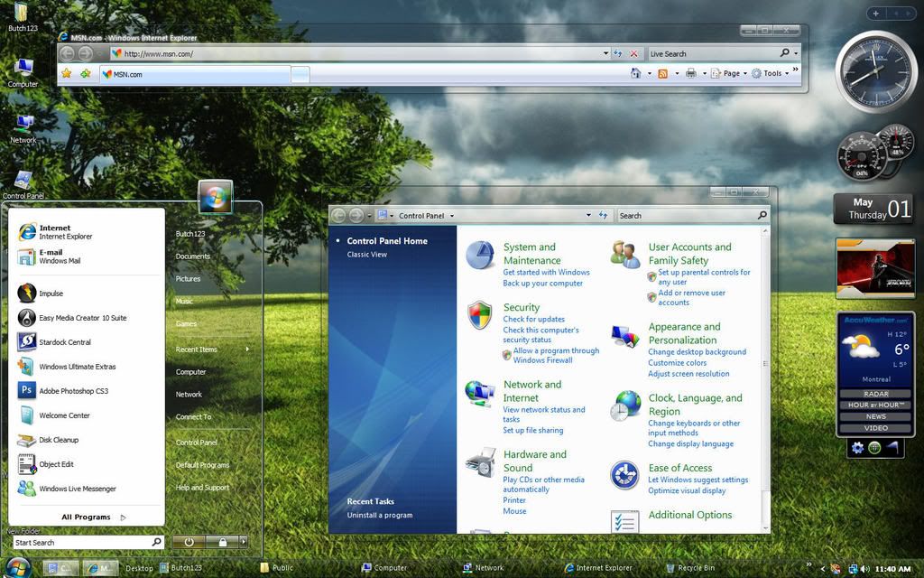924x578 pixels.
Task: Click RADAR button on AccuWeather gadget
Action: pyautogui.click(x=875, y=394)
